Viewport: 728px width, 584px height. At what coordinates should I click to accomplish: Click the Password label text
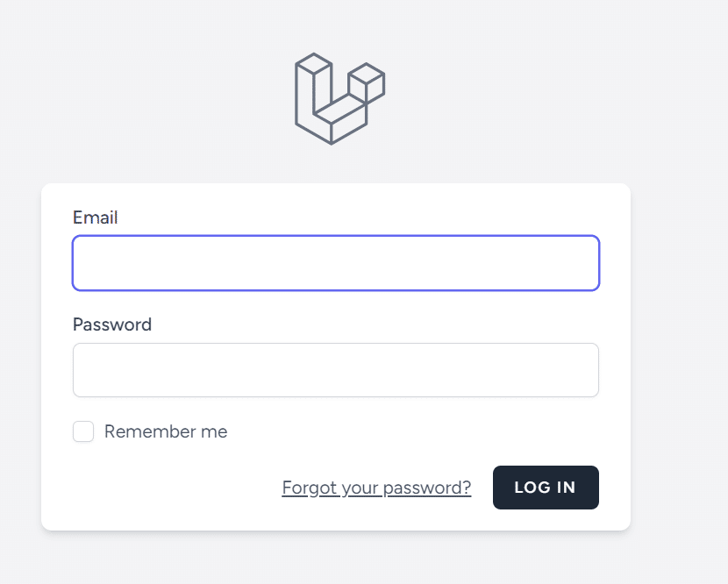coord(112,324)
